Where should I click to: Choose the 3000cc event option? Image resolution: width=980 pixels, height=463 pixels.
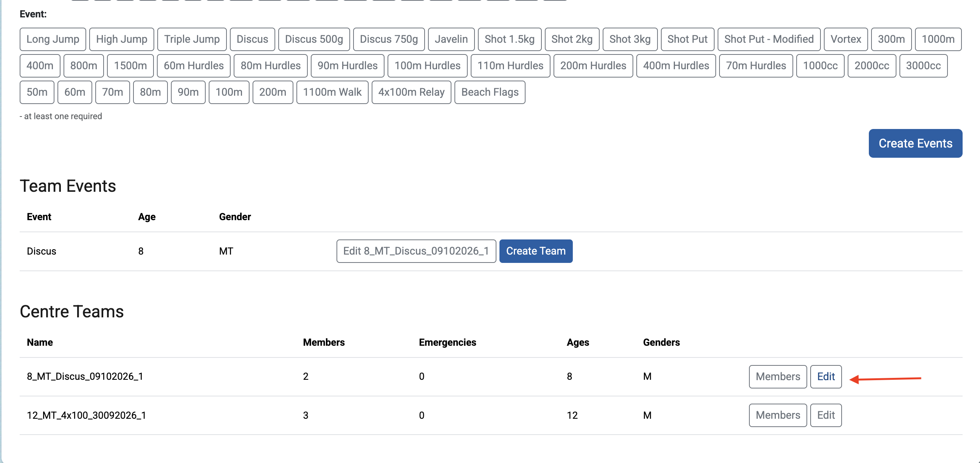click(x=923, y=66)
